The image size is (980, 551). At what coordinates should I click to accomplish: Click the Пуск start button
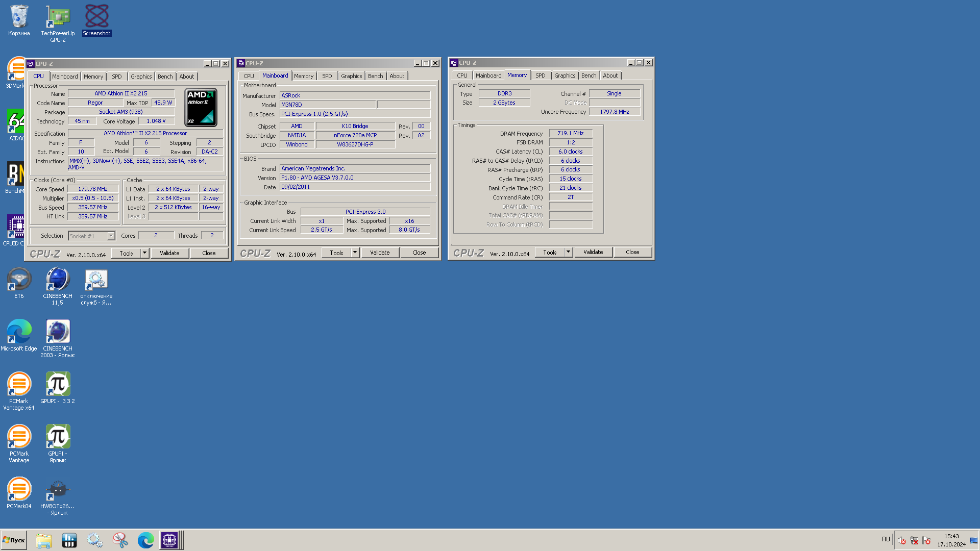pos(14,540)
